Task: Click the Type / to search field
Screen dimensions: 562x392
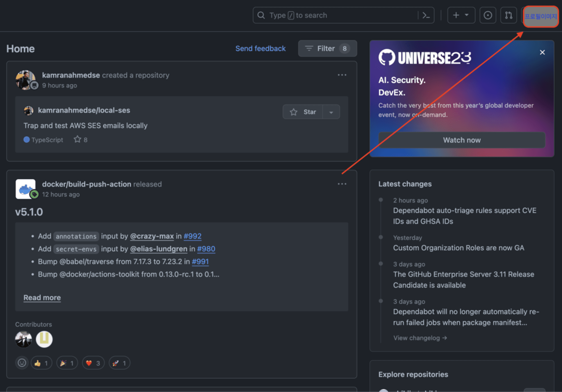Action: 343,15
